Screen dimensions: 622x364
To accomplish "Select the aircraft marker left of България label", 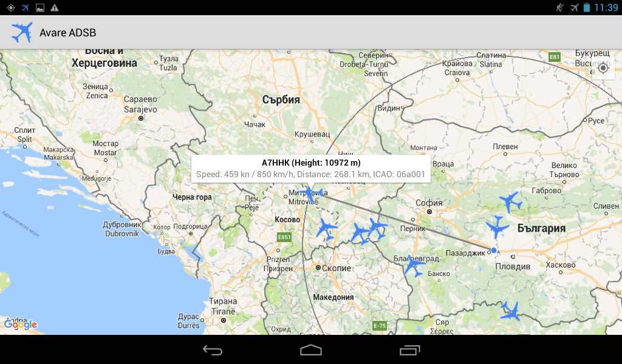I will (497, 227).
